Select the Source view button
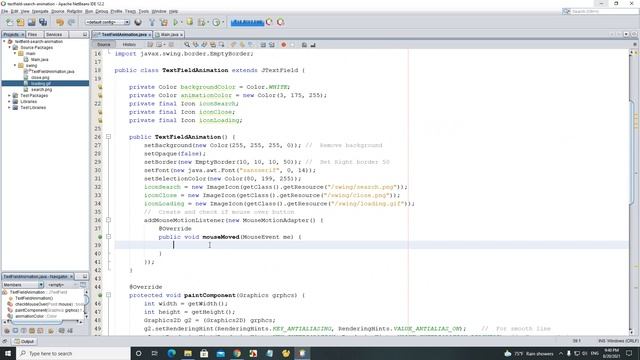 [x=104, y=44]
